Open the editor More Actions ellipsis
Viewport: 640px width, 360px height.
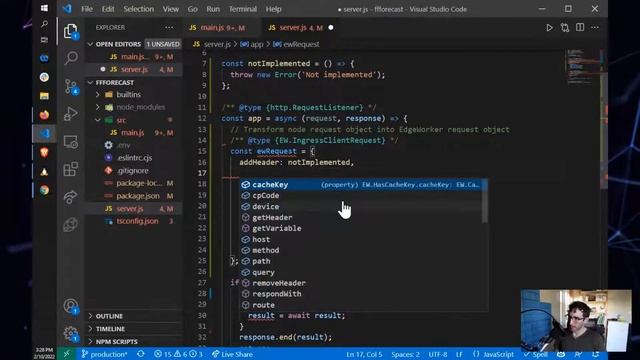(x=595, y=27)
